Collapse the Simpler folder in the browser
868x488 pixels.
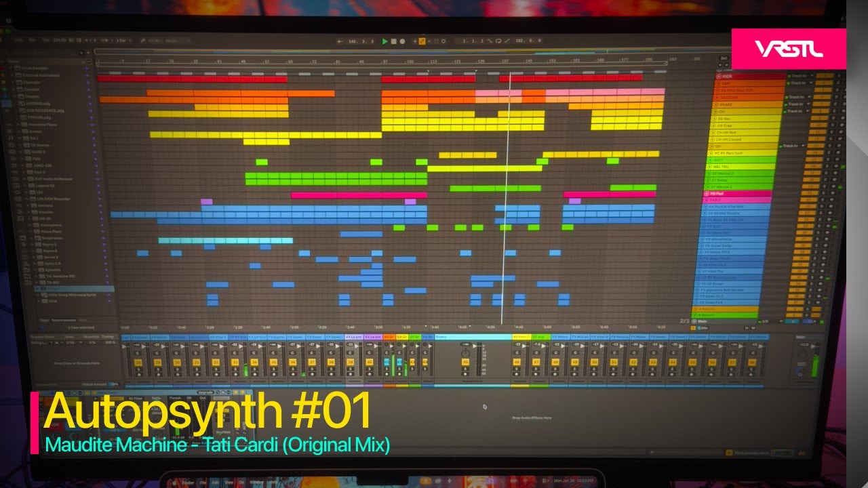(x=14, y=96)
